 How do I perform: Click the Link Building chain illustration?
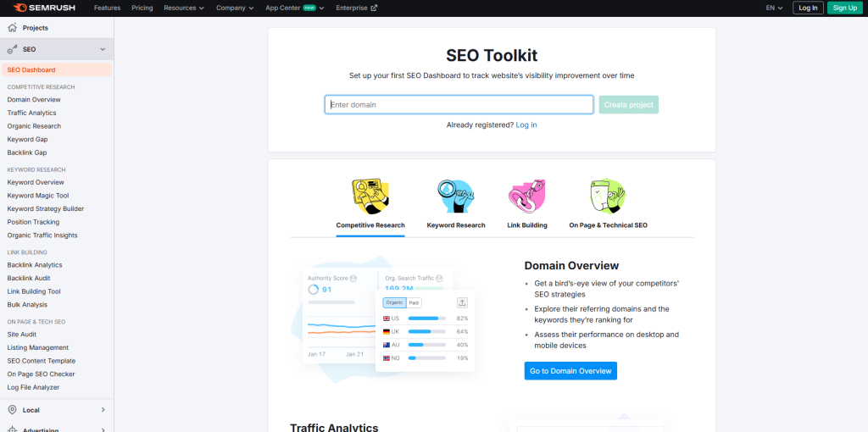[x=527, y=197]
